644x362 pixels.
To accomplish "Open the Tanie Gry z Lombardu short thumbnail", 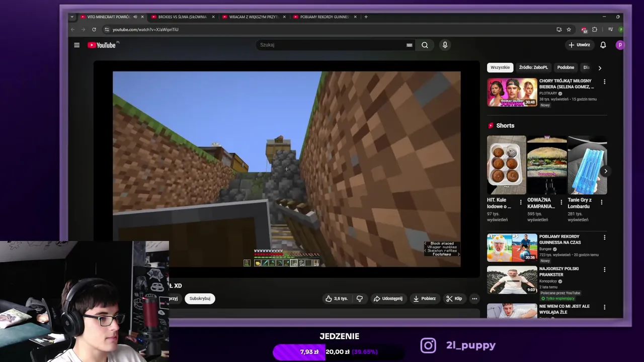I will [587, 164].
